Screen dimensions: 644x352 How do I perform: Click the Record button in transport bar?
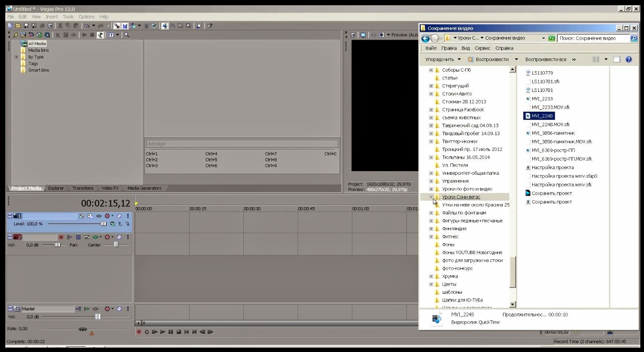[x=139, y=332]
